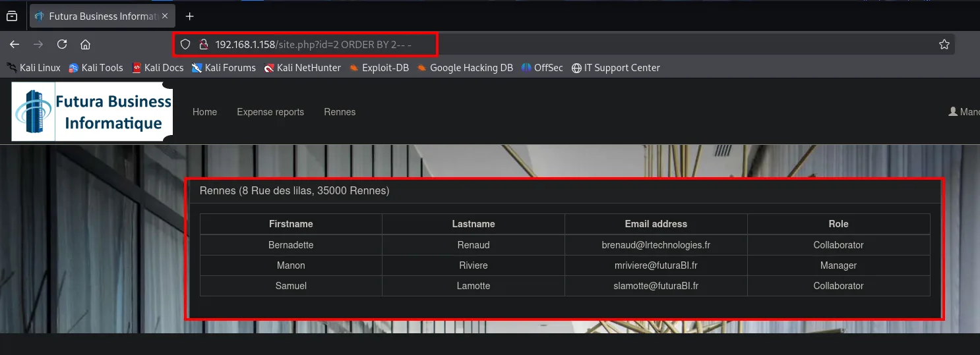
Task: Open Expense reports menu item
Action: coord(270,112)
